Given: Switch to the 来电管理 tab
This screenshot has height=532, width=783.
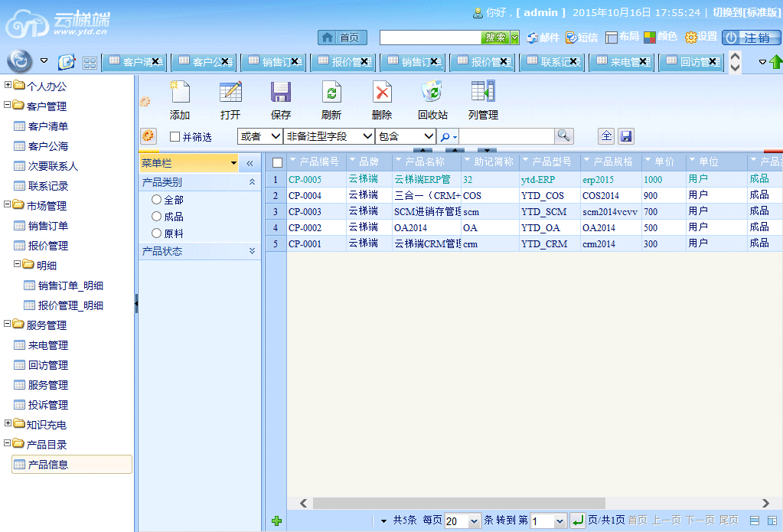Looking at the screenshot, I should coord(622,63).
